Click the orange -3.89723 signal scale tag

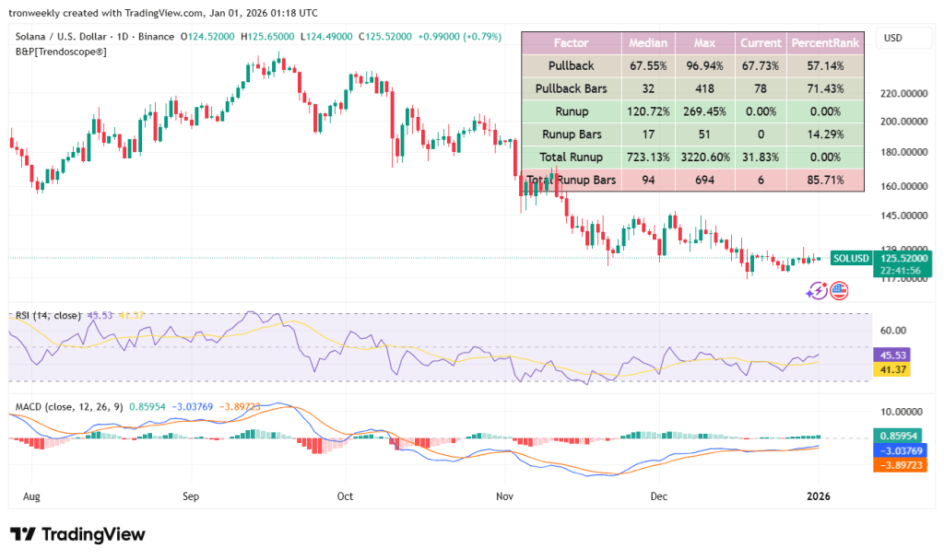(900, 465)
